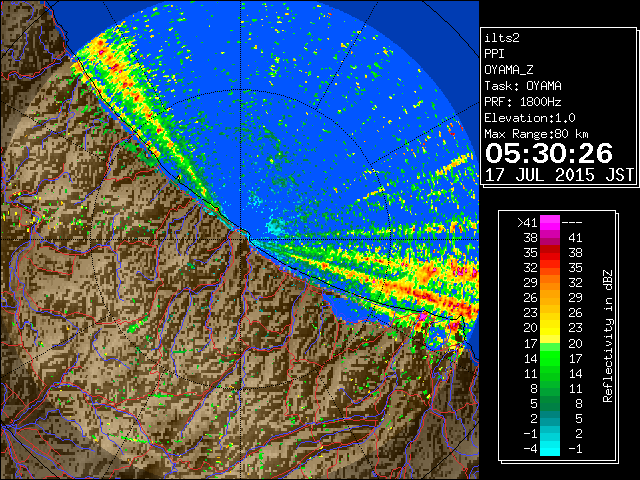Pick the red 35–38 dBZ legend swatch
640x480 pixels.
point(549,253)
